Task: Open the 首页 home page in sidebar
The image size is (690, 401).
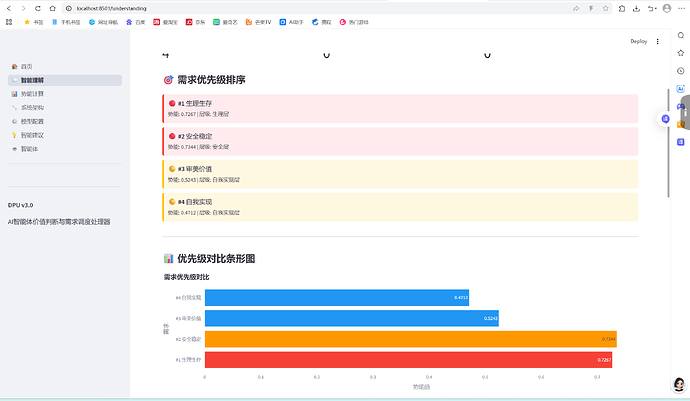Action: click(x=65, y=66)
